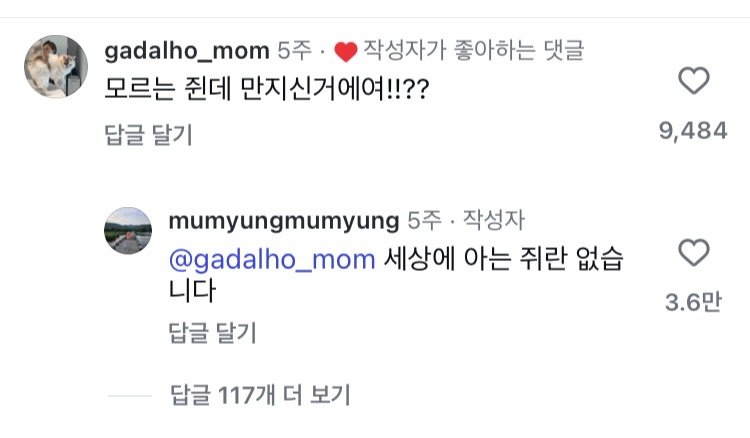The width and height of the screenshot is (750, 438).
Task: Click the line left of 답글 117개
Action: (x=129, y=396)
